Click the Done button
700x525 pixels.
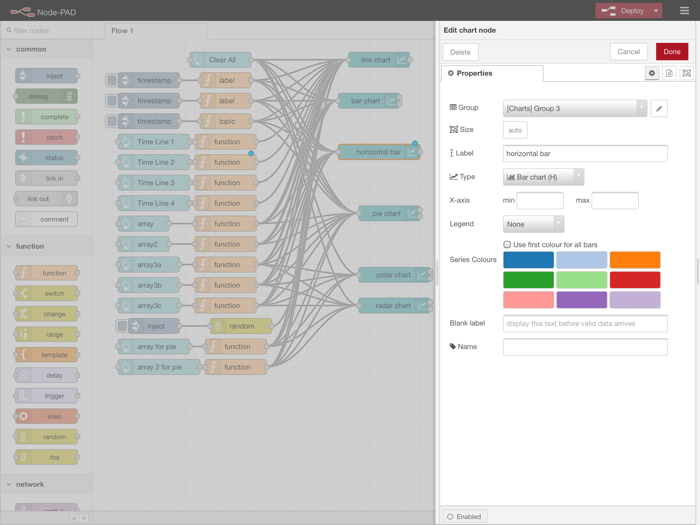671,52
